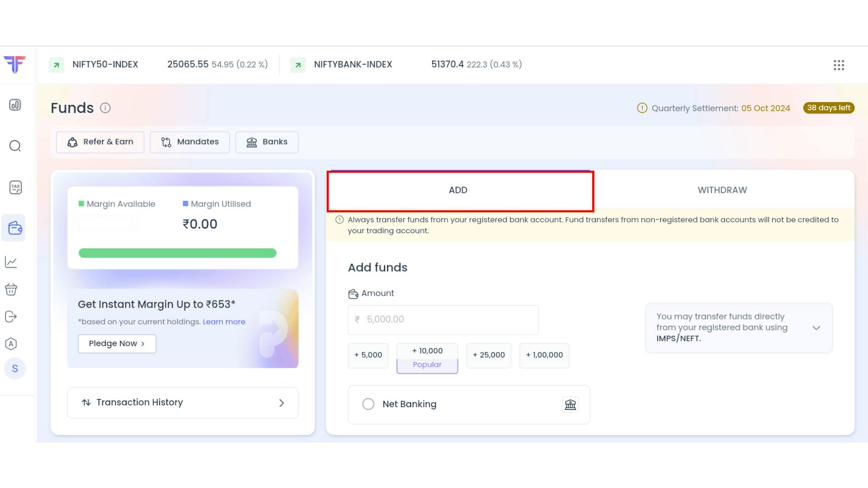The height and width of the screenshot is (488, 868).
Task: Follow the Learn more link
Action: coord(224,322)
